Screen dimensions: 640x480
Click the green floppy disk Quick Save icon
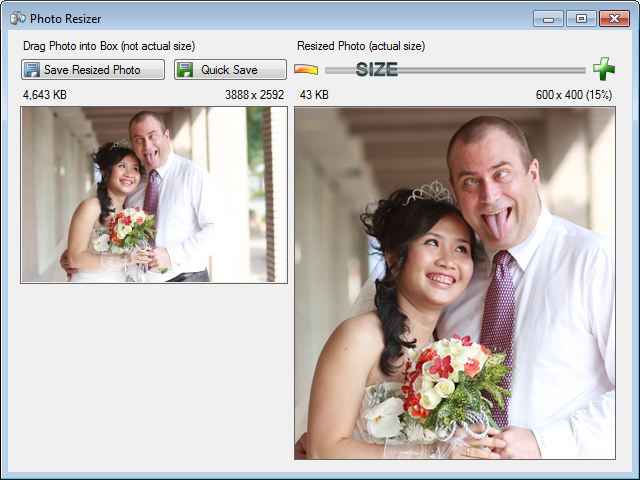[185, 70]
